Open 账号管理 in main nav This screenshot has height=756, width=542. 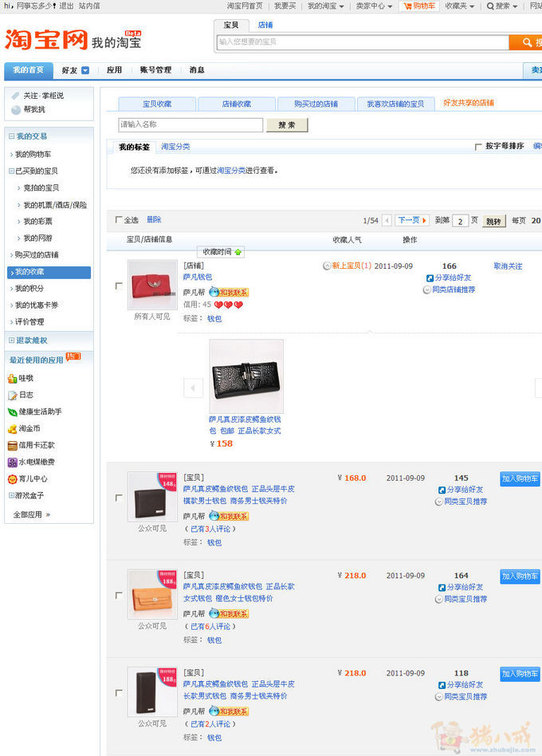click(155, 70)
